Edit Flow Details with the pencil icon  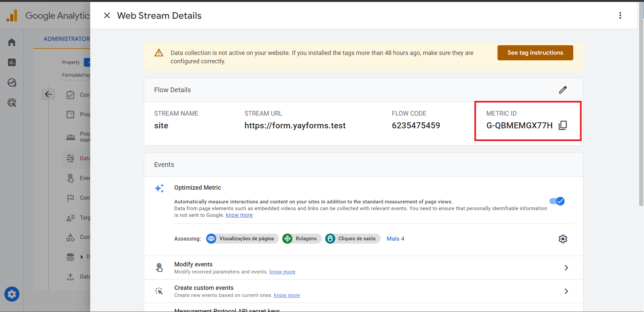pos(563,89)
